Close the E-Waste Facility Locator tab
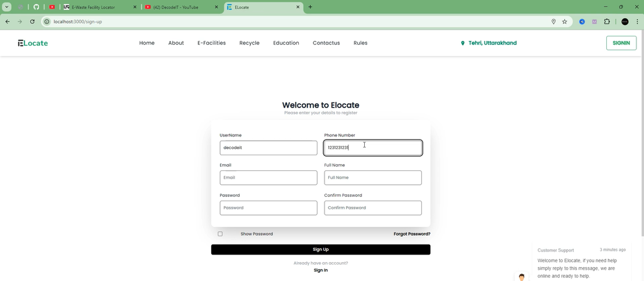This screenshot has height=281, width=644. click(x=135, y=7)
